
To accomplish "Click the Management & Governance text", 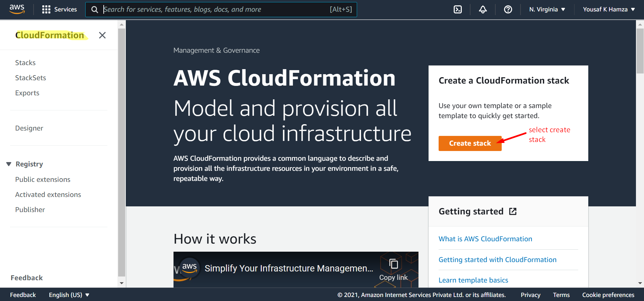I will click(x=216, y=50).
